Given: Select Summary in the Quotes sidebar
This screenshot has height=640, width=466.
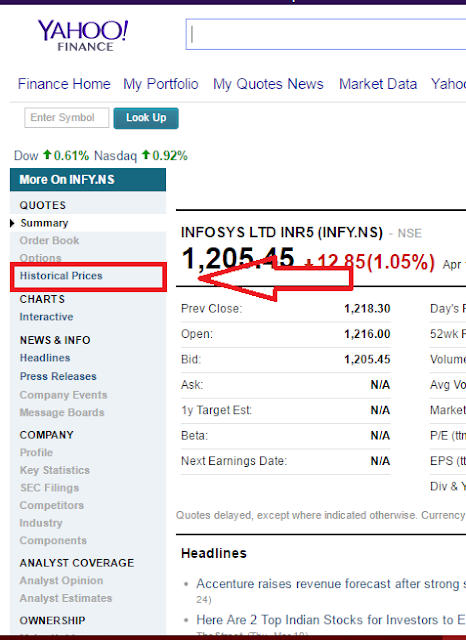Looking at the screenshot, I should (44, 223).
